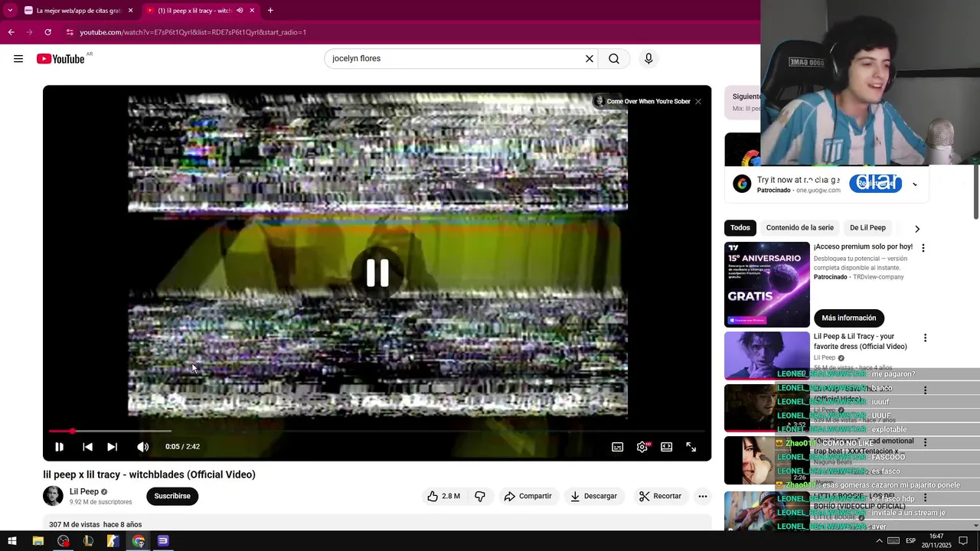
Task: Select the Todos filter chip
Action: pyautogui.click(x=740, y=228)
